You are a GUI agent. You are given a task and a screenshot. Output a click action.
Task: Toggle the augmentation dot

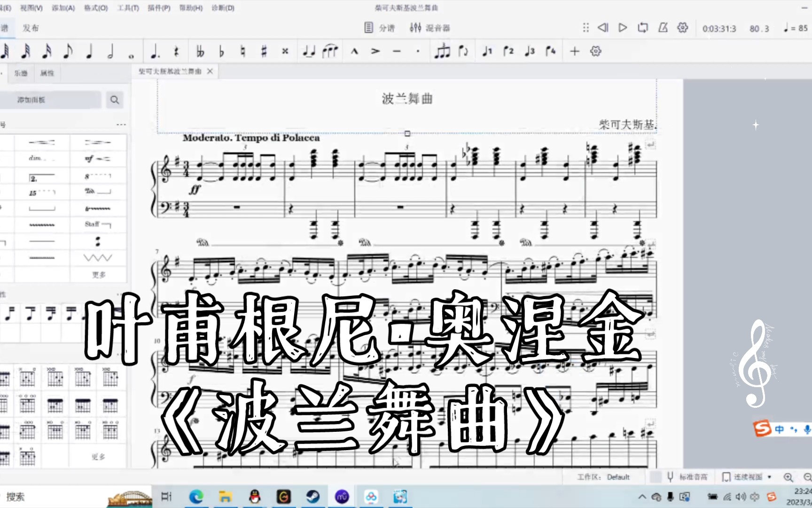pos(155,51)
